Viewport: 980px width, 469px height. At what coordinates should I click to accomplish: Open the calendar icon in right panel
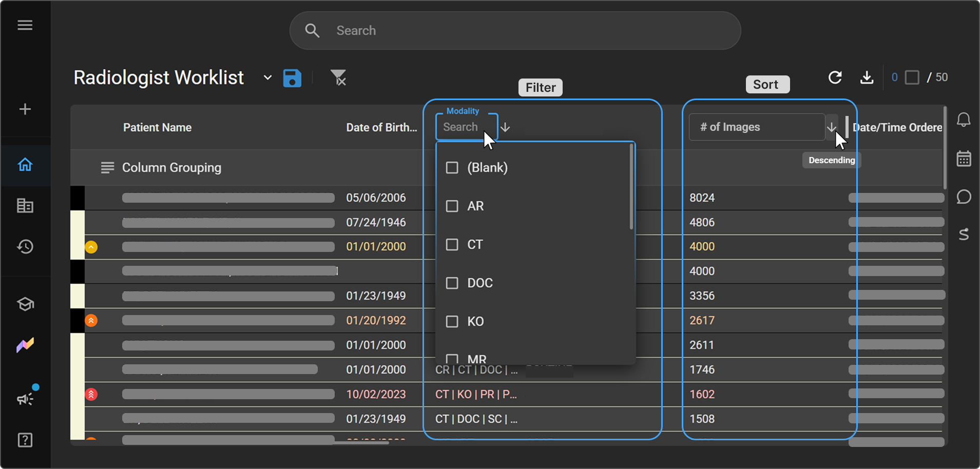[964, 159]
